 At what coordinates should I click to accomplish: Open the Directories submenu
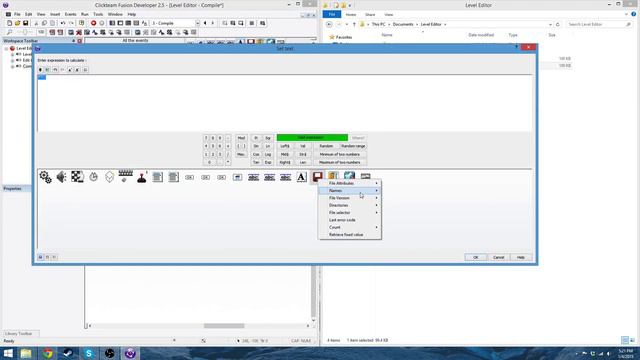350,205
